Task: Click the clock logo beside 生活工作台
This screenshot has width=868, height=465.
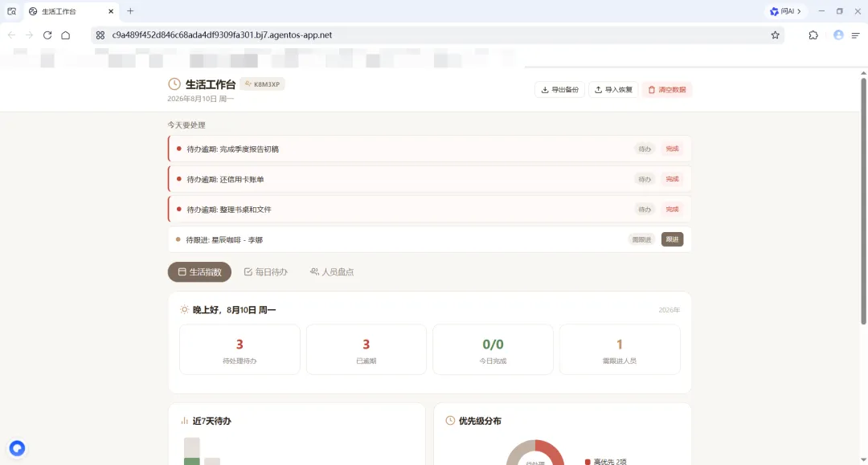Action: (x=174, y=84)
